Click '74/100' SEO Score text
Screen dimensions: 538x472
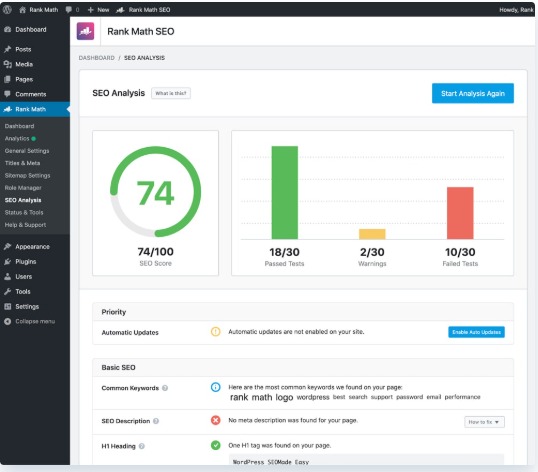point(155,251)
